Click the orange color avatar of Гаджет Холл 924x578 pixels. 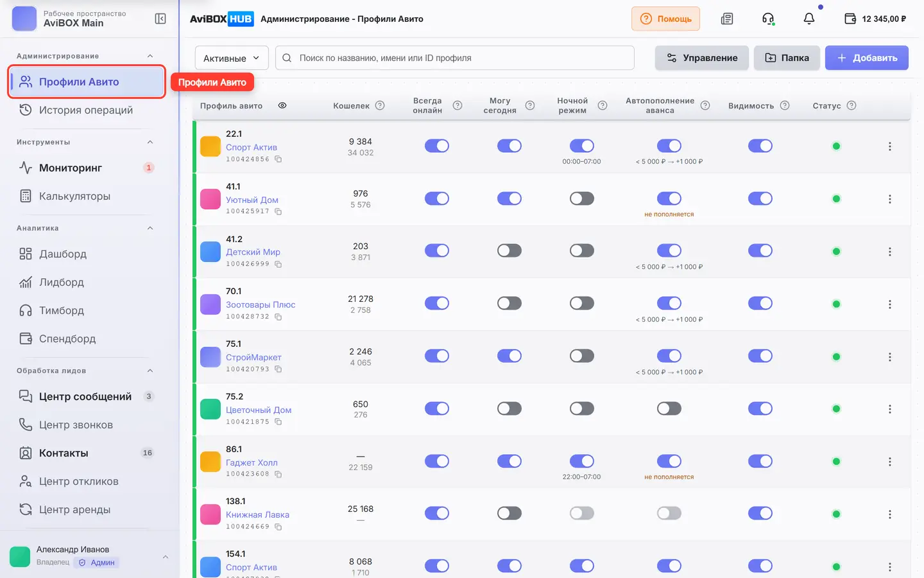210,461
